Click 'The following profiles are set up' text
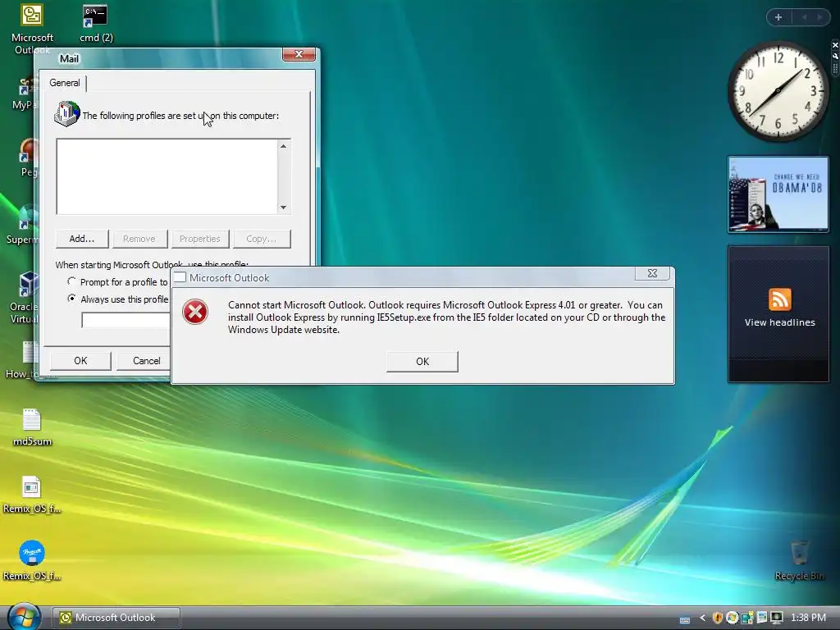The width and height of the screenshot is (840, 630). click(x=180, y=116)
